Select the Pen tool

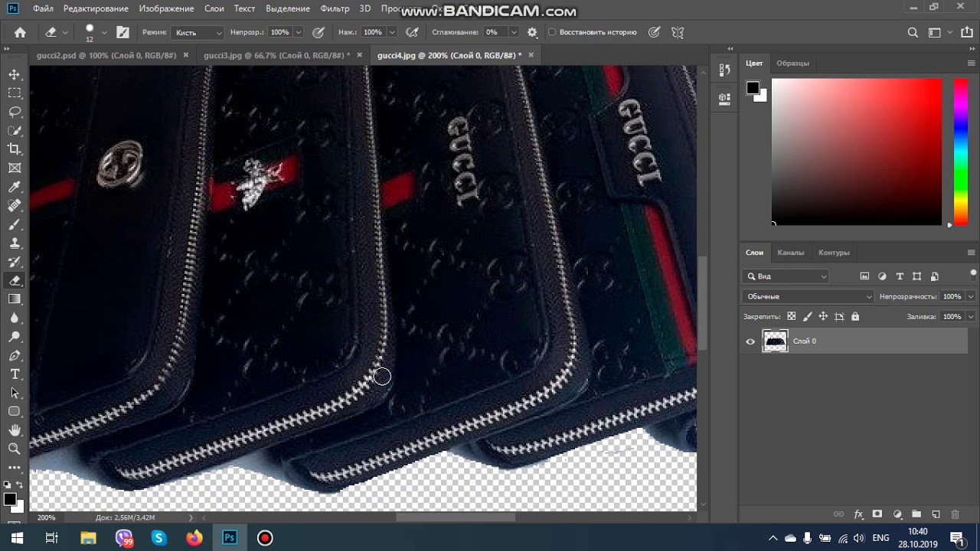click(15, 355)
